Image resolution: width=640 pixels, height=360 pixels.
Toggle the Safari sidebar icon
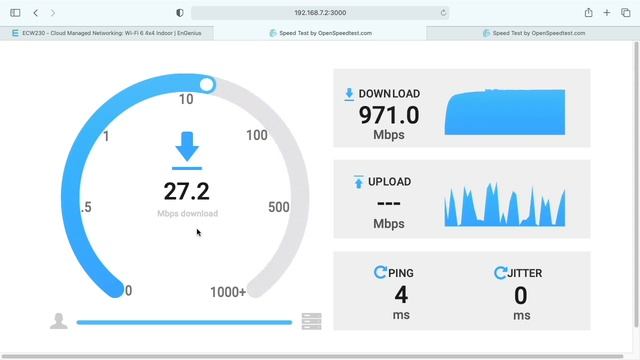coord(15,13)
